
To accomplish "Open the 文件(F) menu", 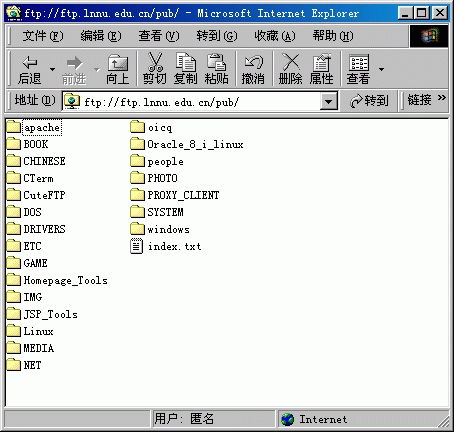I will [43, 36].
